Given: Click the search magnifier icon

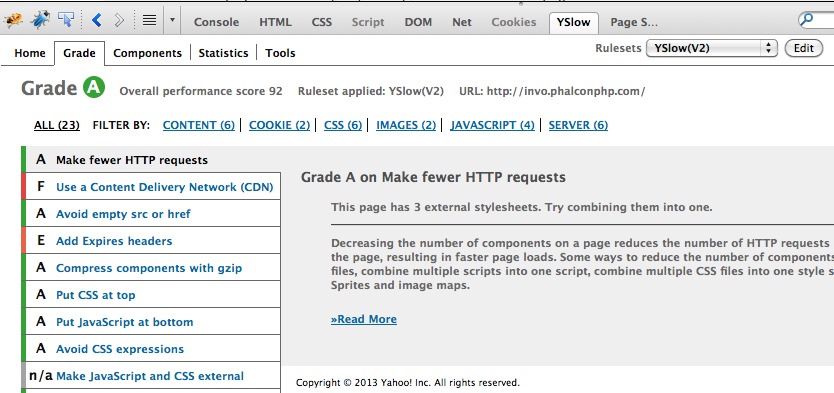Looking at the screenshot, I should (x=807, y=20).
